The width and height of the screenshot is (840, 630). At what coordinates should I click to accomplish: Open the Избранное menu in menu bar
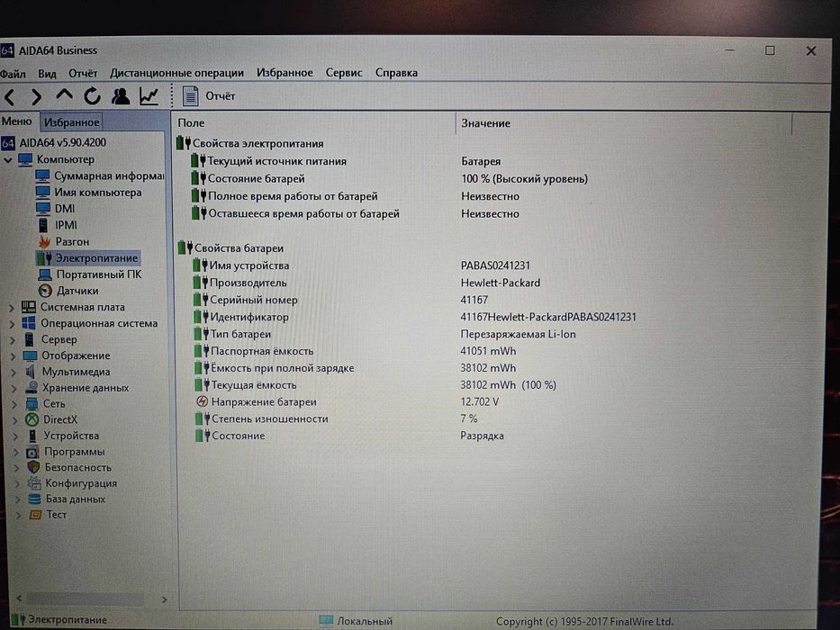pos(285,72)
